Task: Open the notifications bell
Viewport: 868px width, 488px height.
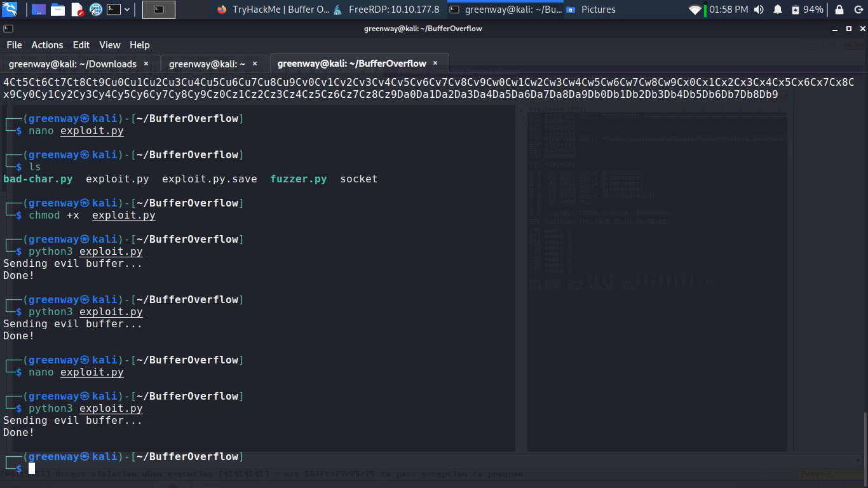Action: tap(778, 10)
